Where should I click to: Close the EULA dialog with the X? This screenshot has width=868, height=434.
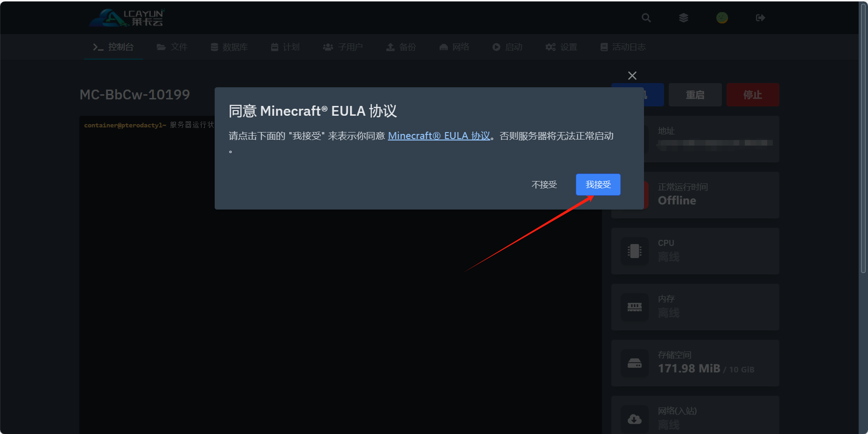coord(632,76)
